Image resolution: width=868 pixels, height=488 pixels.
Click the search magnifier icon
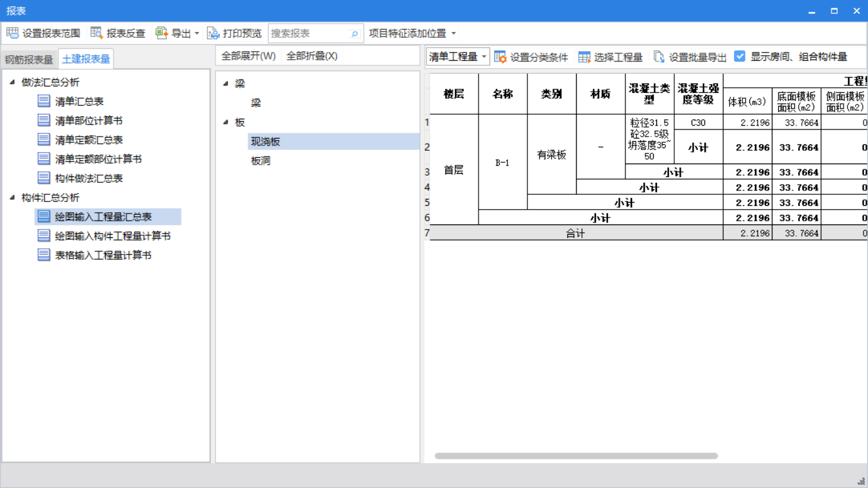[354, 33]
